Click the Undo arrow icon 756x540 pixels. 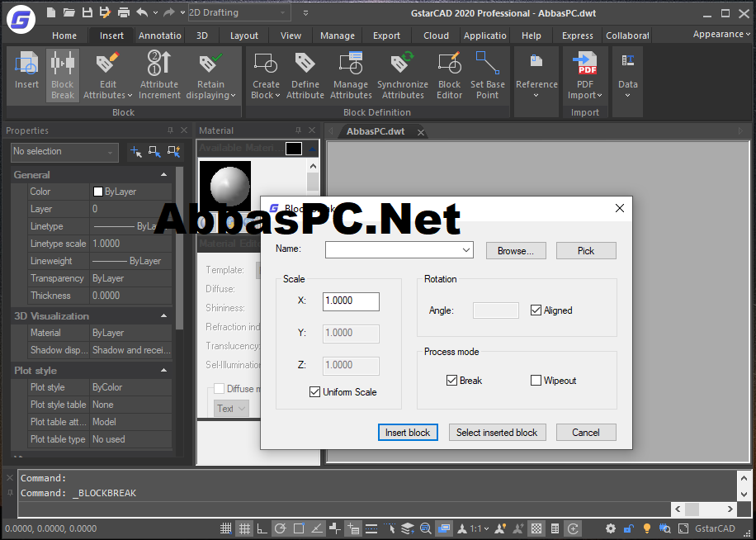142,12
